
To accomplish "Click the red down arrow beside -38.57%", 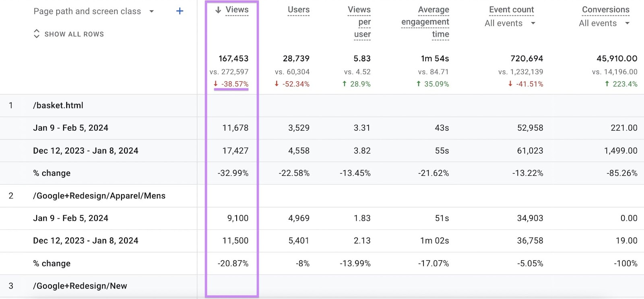I will [216, 84].
